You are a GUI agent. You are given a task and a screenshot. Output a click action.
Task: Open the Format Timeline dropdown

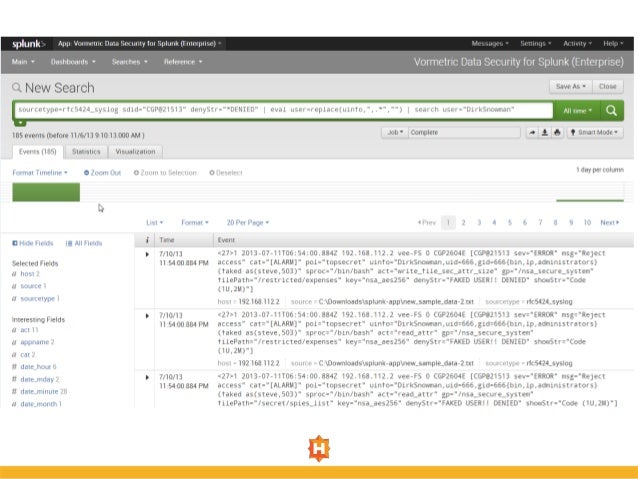click(x=40, y=173)
